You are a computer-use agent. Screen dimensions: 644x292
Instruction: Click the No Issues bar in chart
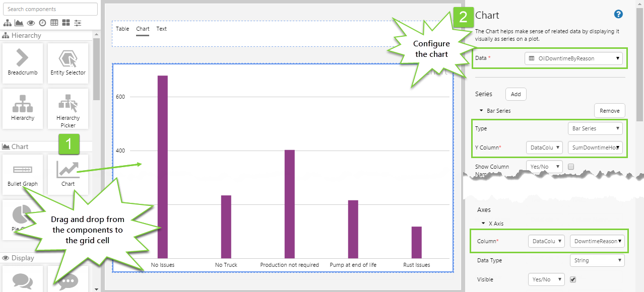(x=163, y=167)
